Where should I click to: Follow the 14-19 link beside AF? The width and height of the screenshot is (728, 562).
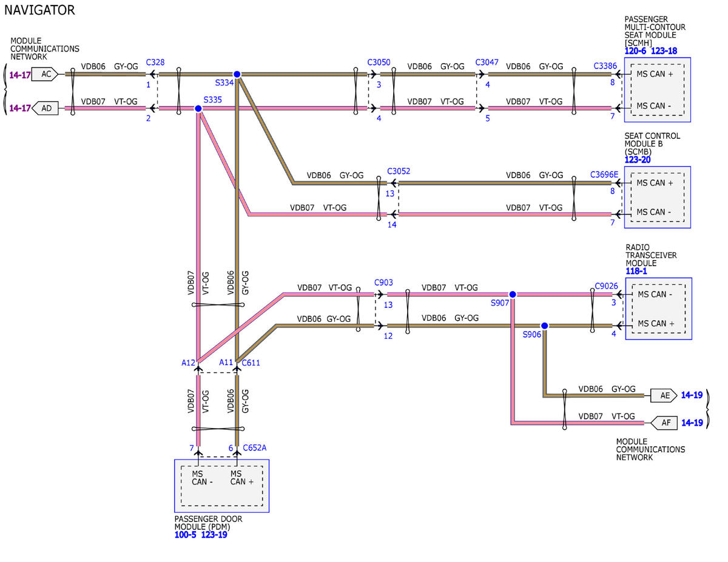coord(692,423)
